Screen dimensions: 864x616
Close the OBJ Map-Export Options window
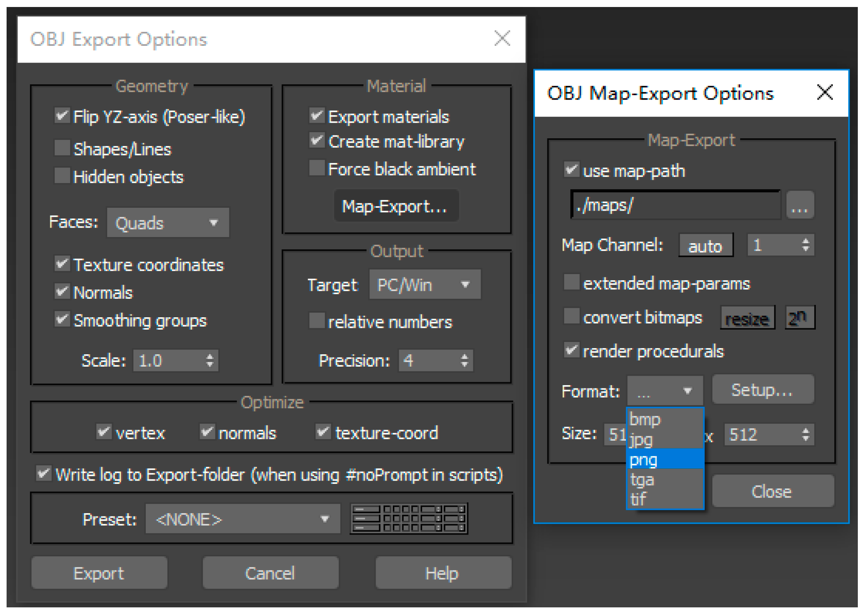824,93
